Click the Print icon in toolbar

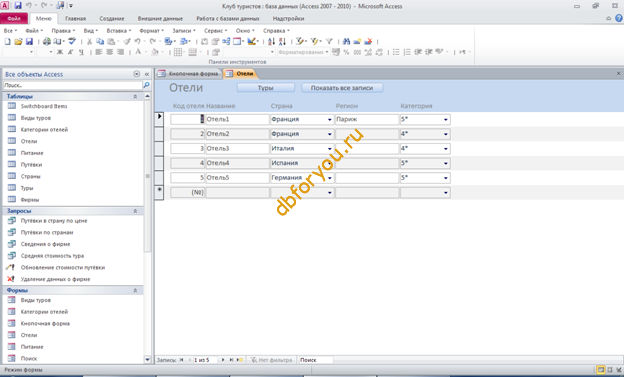(47, 41)
